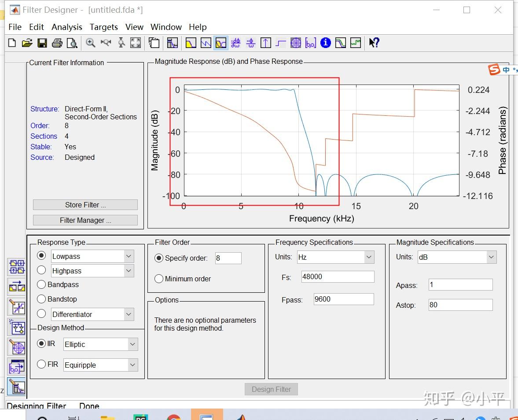Show the Impulse Response icon

(x=266, y=43)
